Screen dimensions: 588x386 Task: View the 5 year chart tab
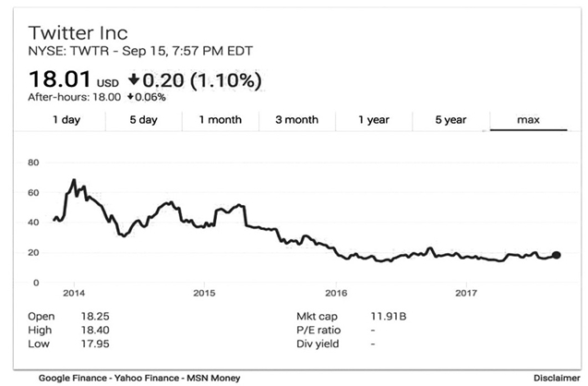(450, 120)
